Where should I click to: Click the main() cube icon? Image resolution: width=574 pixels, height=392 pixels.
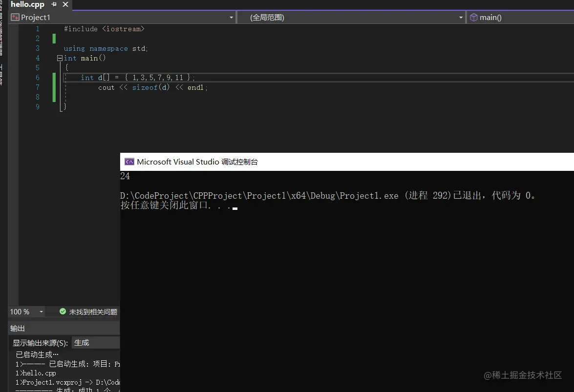tap(474, 17)
